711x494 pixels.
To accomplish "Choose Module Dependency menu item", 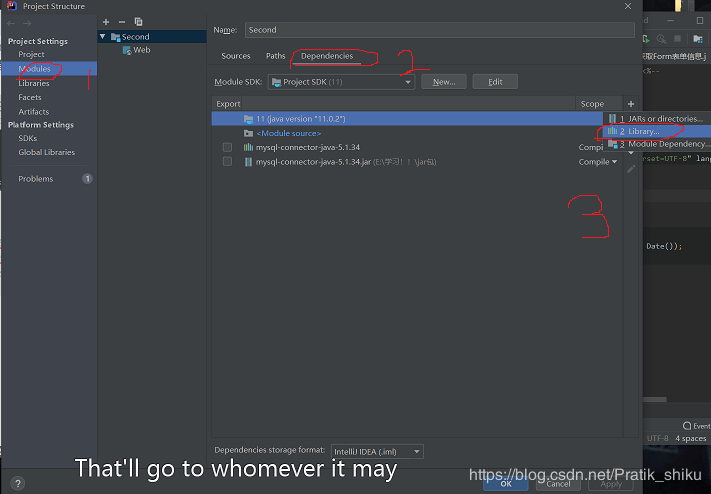I will tap(657, 144).
